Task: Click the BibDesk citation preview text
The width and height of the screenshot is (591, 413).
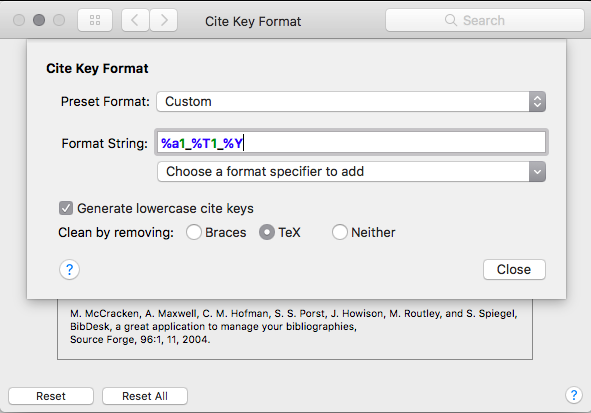Action: 294,326
